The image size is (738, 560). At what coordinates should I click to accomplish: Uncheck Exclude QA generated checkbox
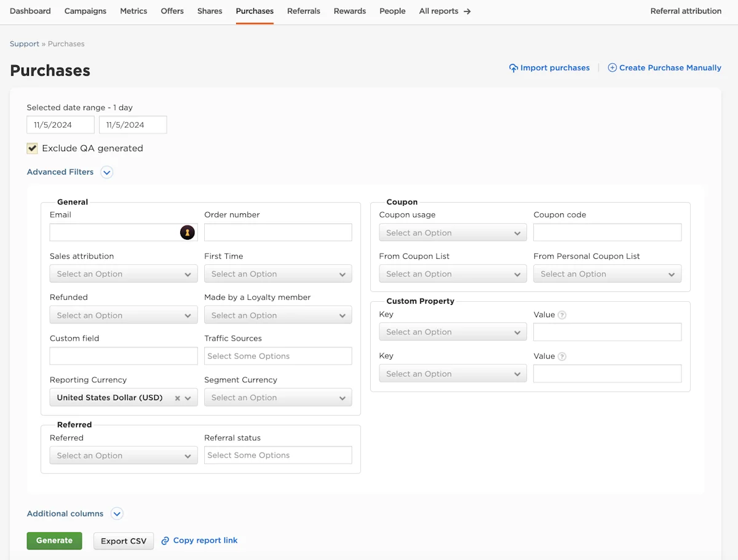coord(32,148)
